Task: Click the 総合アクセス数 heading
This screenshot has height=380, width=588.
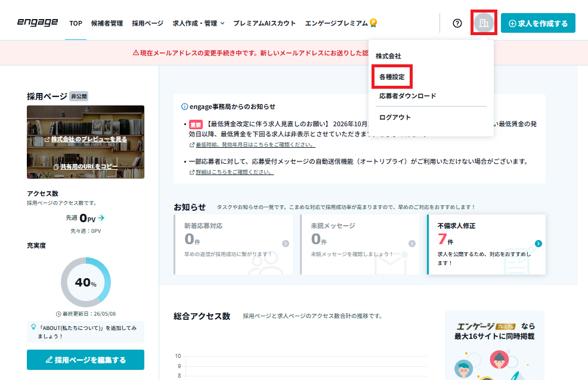Action: coord(202,316)
